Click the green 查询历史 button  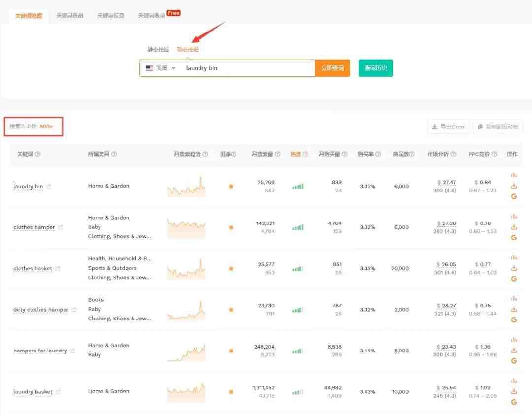pos(375,68)
